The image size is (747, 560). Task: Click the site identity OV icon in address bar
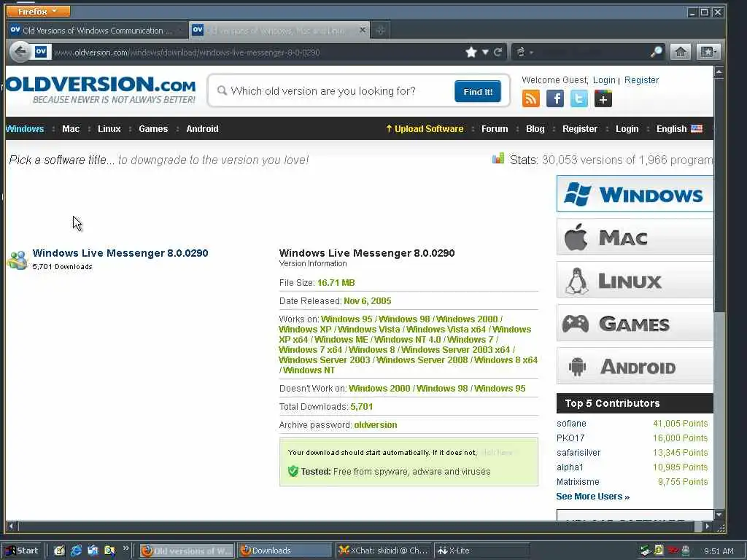41,52
